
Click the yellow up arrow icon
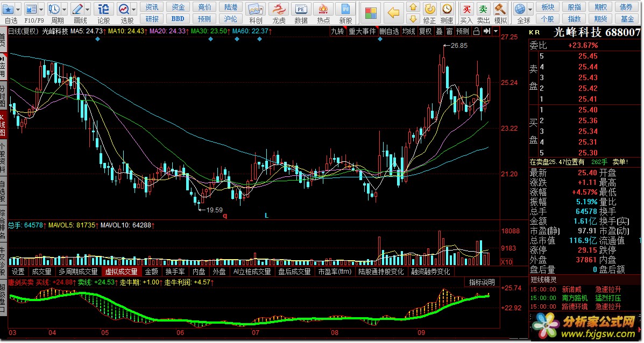coord(413,7)
